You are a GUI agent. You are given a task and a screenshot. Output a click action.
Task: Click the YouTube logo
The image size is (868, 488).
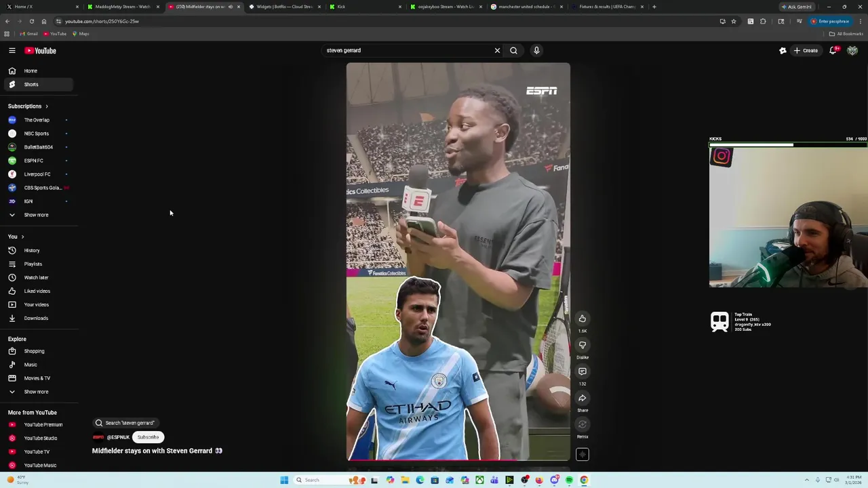[x=41, y=50]
